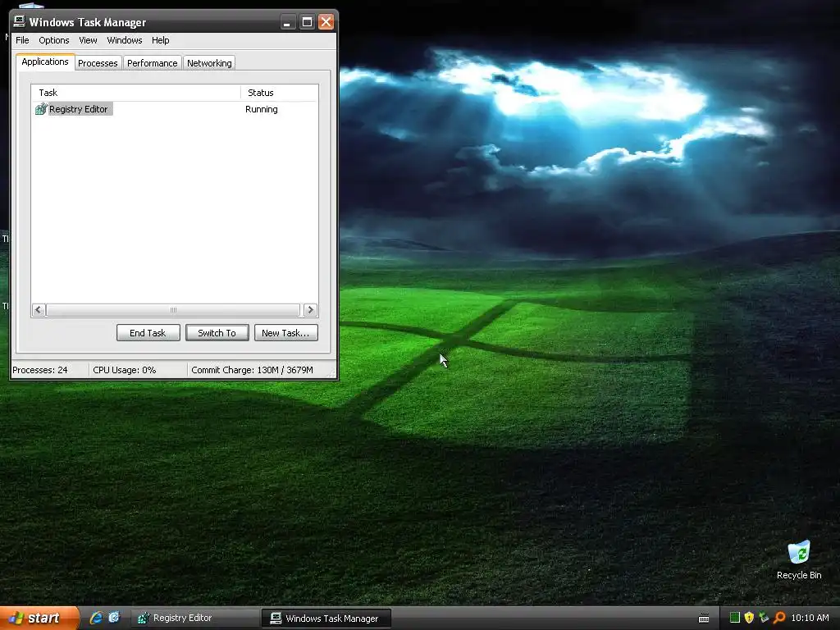Screen dimensions: 840x630
Task: Click the on-screen keyboard taskbar icon
Action: (x=704, y=619)
